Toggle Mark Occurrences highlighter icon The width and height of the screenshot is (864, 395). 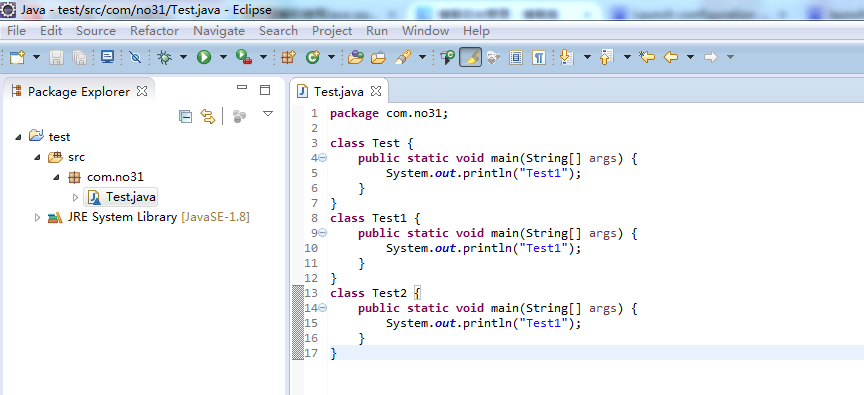tap(471, 57)
